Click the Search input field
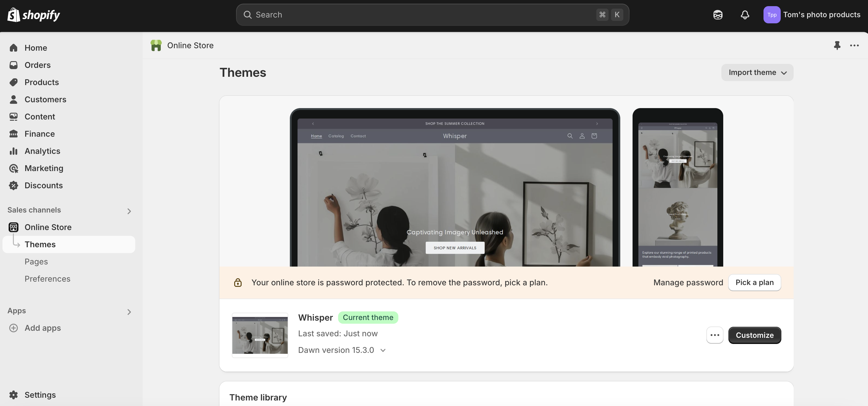The width and height of the screenshot is (868, 406). coord(432,15)
